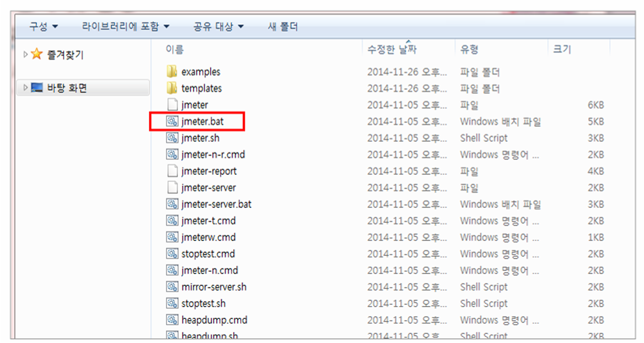Select the file name stoptest.sh
This screenshot has height=343, width=644.
203,303
